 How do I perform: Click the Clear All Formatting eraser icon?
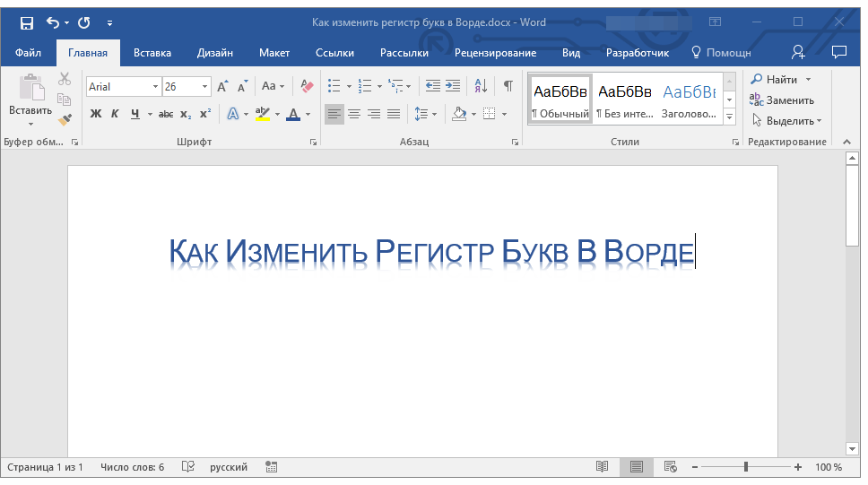[308, 86]
